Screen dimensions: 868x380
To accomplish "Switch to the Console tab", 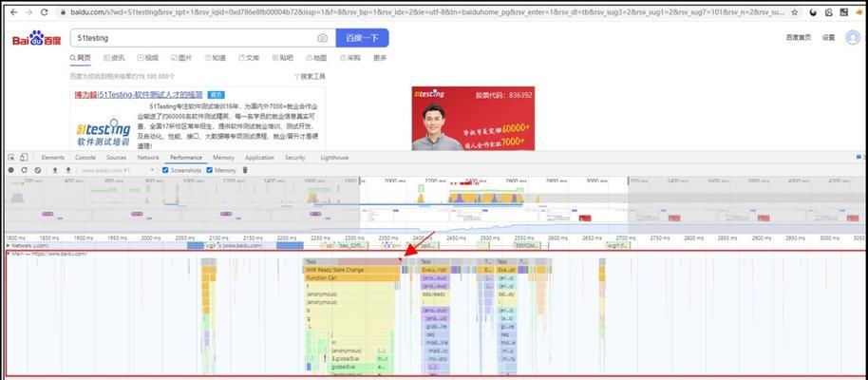I will pos(85,158).
